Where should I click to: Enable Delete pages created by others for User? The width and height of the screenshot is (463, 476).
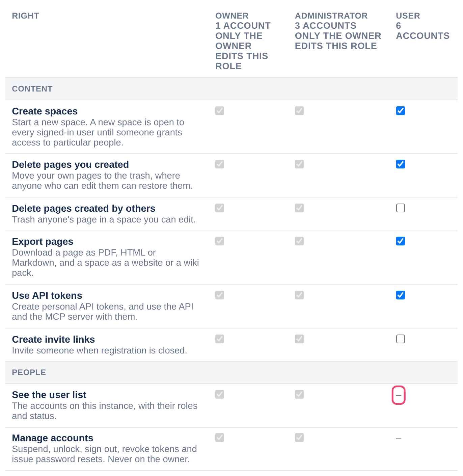pyautogui.click(x=400, y=208)
